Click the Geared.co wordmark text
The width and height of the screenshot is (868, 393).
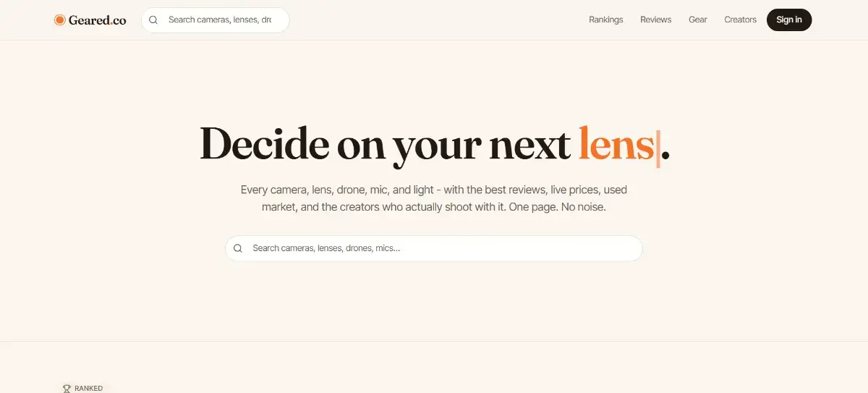click(97, 20)
